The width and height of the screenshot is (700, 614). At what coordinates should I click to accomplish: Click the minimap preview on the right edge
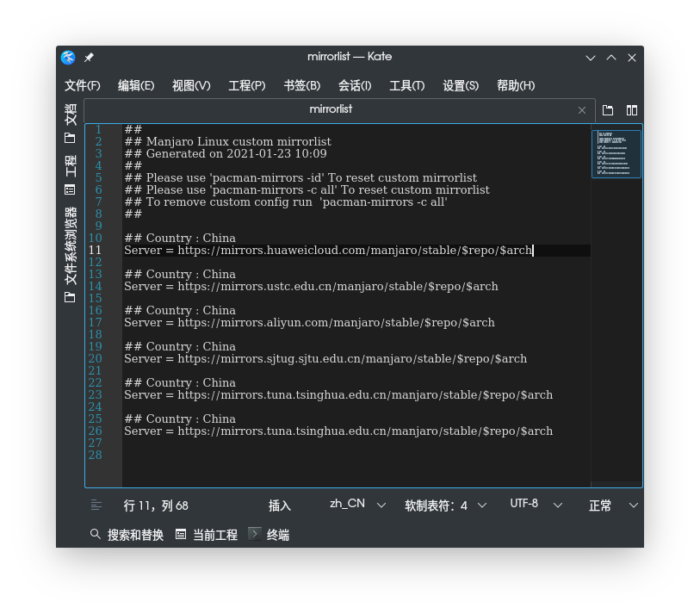(616, 152)
